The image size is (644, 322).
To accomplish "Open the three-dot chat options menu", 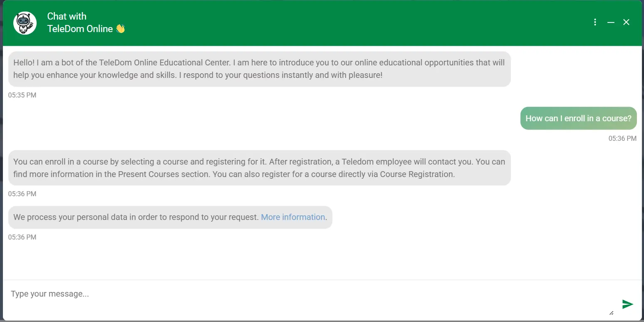I will click(x=595, y=22).
